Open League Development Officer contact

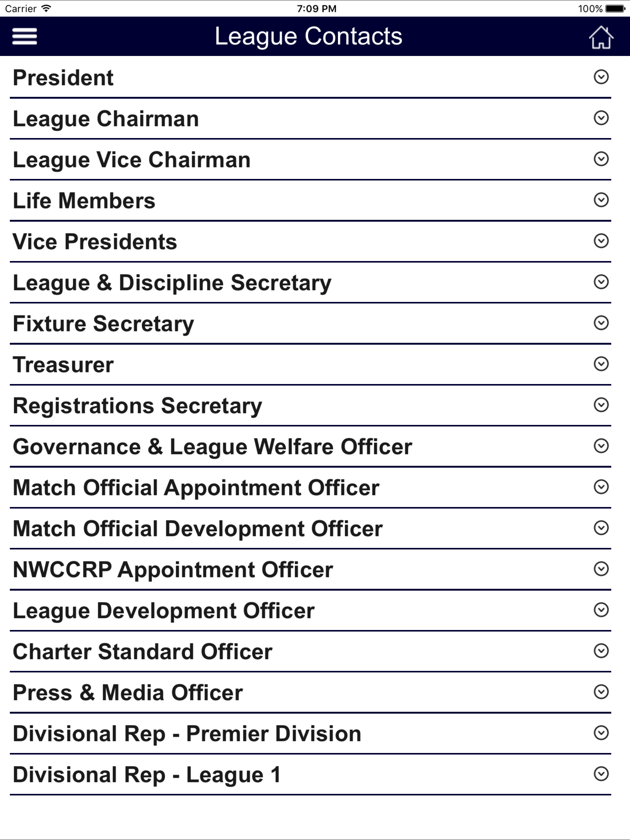click(x=310, y=611)
